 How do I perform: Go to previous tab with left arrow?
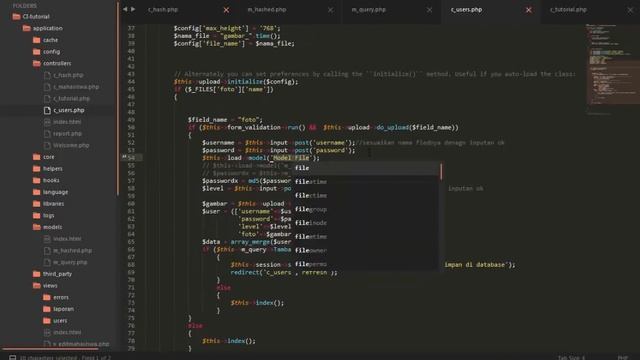(125, 9)
